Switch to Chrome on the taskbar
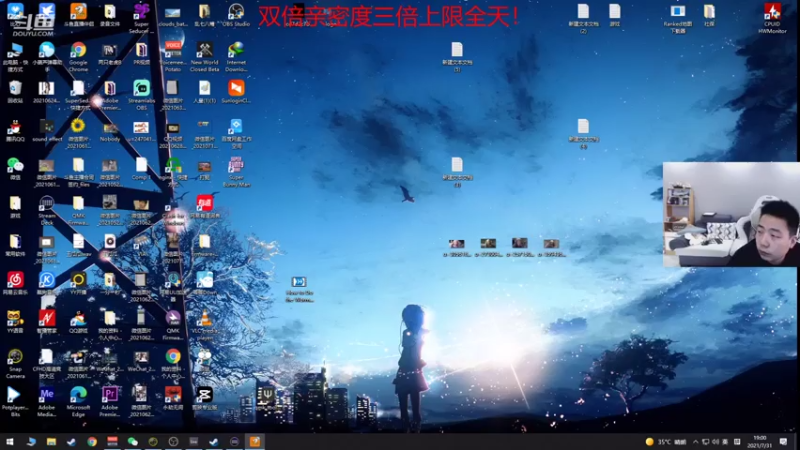Image resolution: width=800 pixels, height=450 pixels. [92, 442]
